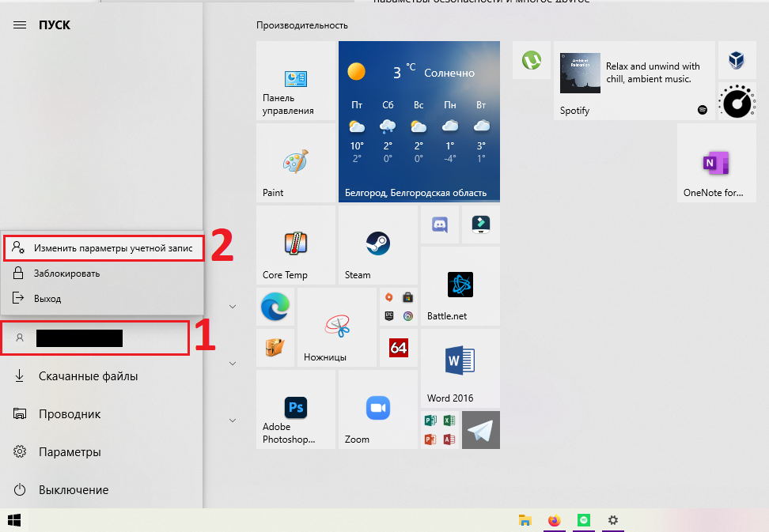Open the red AIDA64 tile

point(398,348)
